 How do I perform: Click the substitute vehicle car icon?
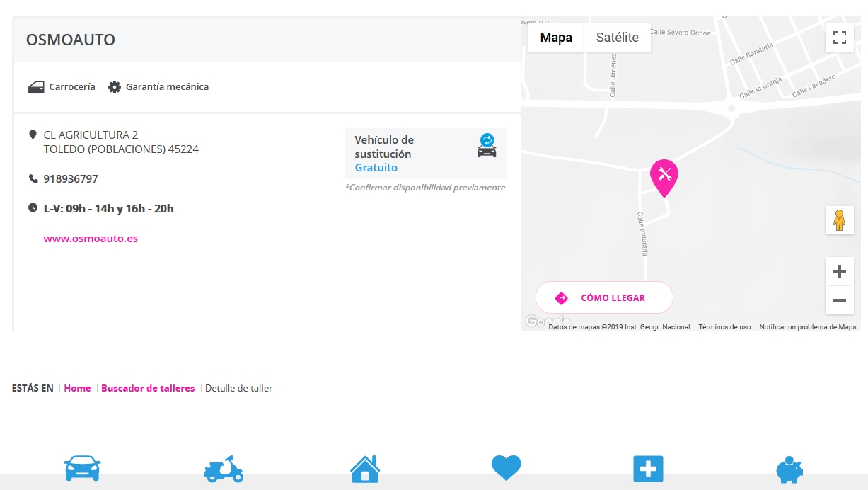pos(487,145)
